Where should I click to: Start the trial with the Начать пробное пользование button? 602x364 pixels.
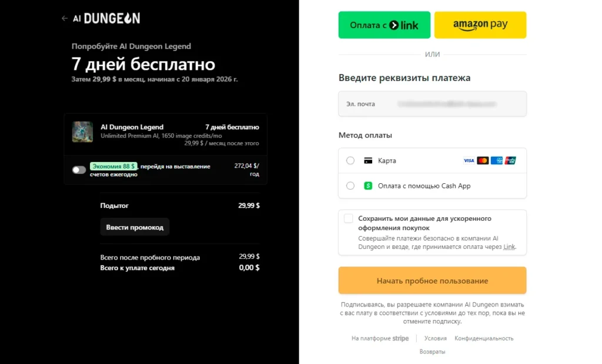[x=432, y=281]
